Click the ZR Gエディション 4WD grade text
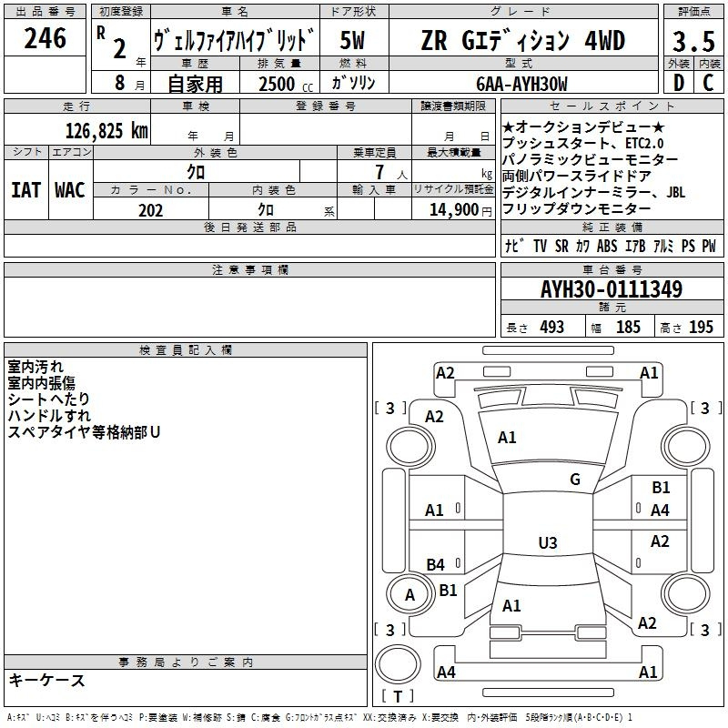 point(522,40)
